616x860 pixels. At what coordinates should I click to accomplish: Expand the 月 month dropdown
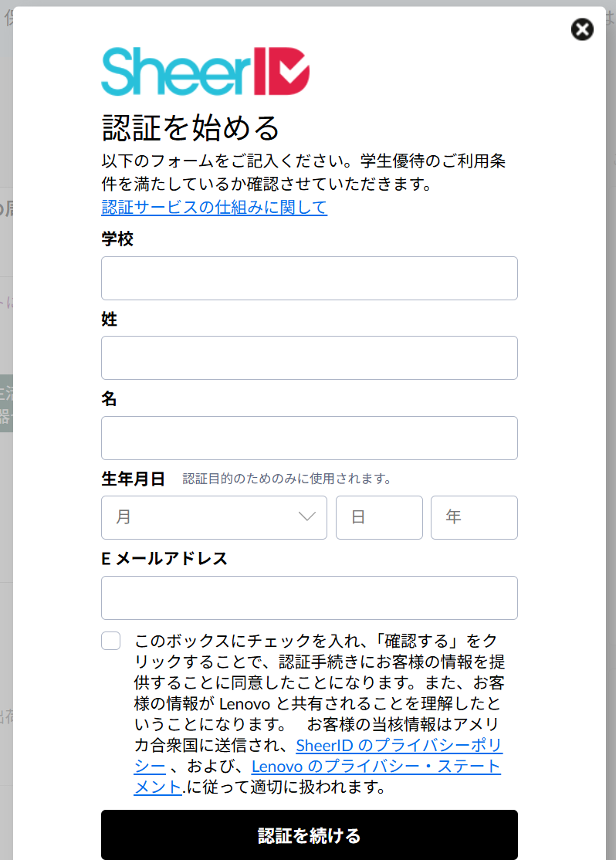point(214,517)
